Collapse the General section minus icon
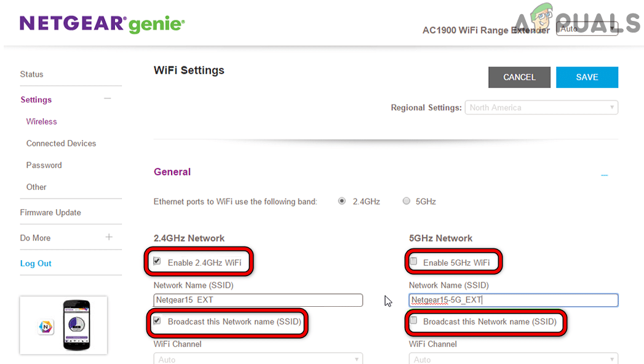Viewport: 644px width, 364px height. [x=604, y=175]
